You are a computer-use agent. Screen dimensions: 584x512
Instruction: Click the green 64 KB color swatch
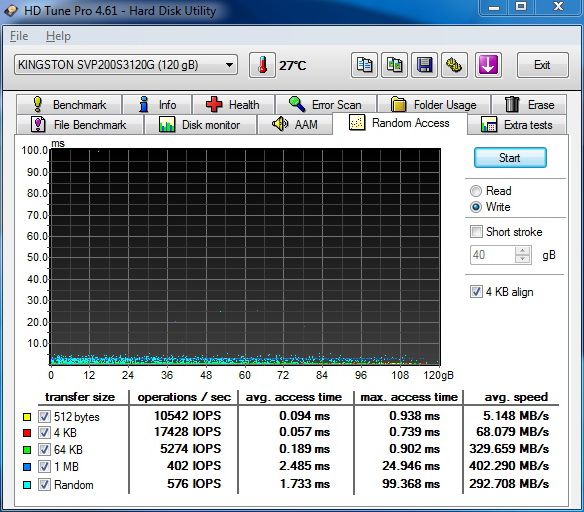coord(27,450)
